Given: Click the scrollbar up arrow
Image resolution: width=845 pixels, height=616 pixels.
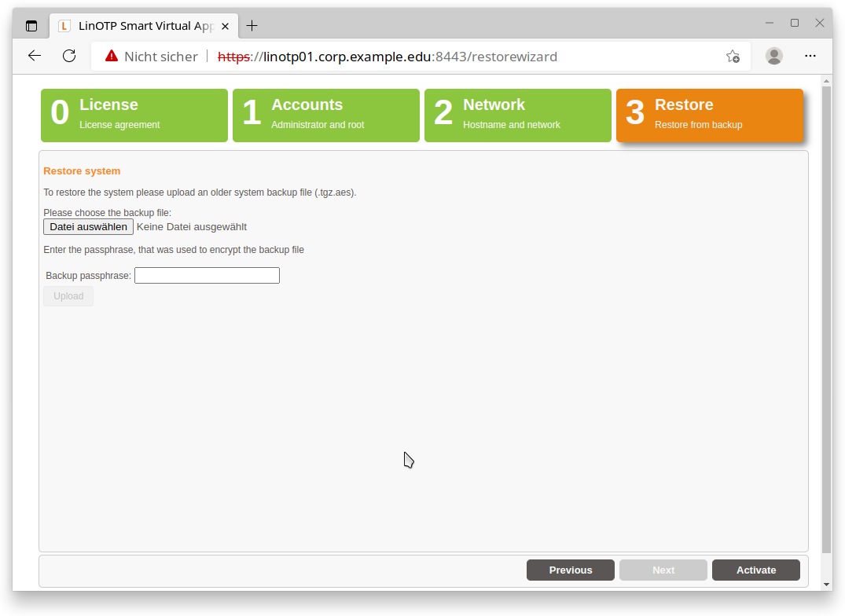Looking at the screenshot, I should click(x=826, y=80).
